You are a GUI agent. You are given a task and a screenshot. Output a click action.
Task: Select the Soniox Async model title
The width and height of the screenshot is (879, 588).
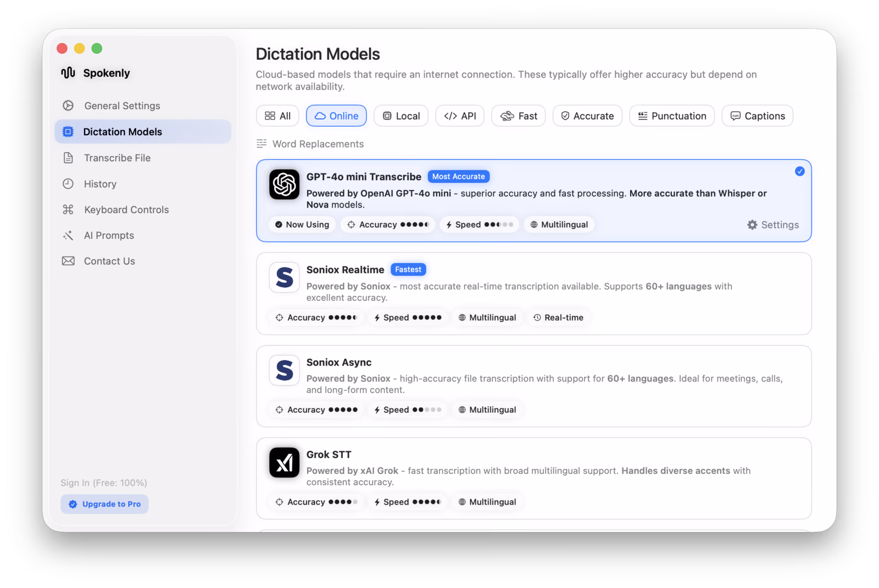(339, 362)
